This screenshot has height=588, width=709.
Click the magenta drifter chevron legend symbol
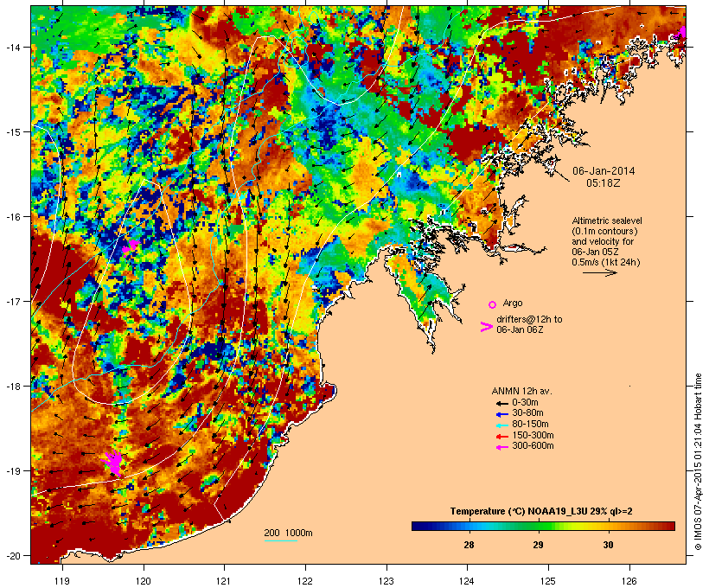[x=486, y=327]
